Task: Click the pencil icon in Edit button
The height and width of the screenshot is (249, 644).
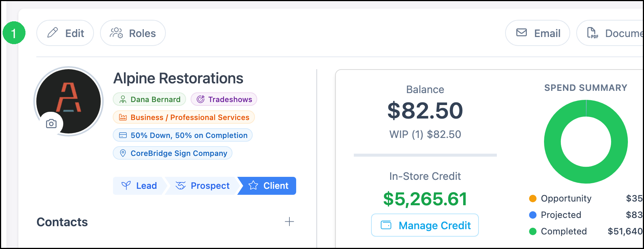Action: [53, 33]
